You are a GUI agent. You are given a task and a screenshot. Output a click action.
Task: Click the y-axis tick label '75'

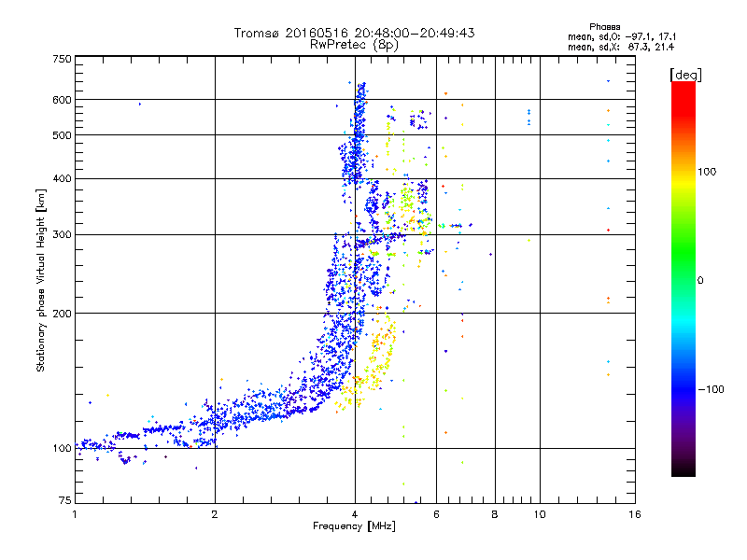coord(65,500)
